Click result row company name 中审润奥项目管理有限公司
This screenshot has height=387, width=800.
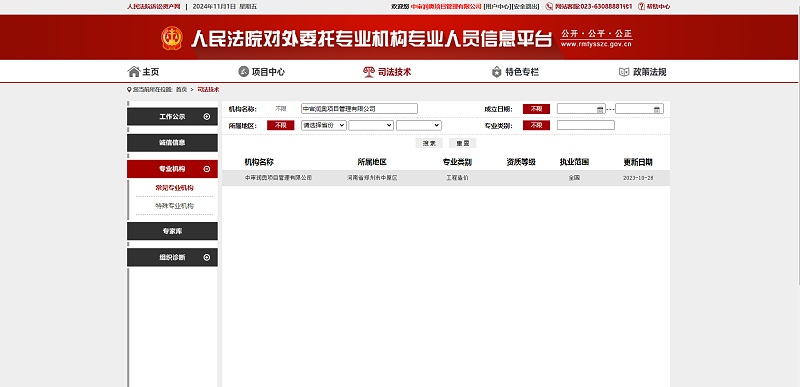click(278, 178)
